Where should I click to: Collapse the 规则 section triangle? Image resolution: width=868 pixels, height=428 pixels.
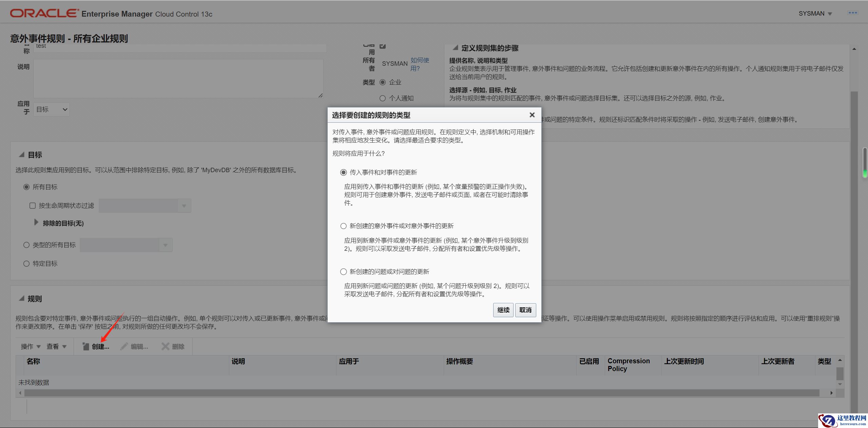pyautogui.click(x=22, y=299)
